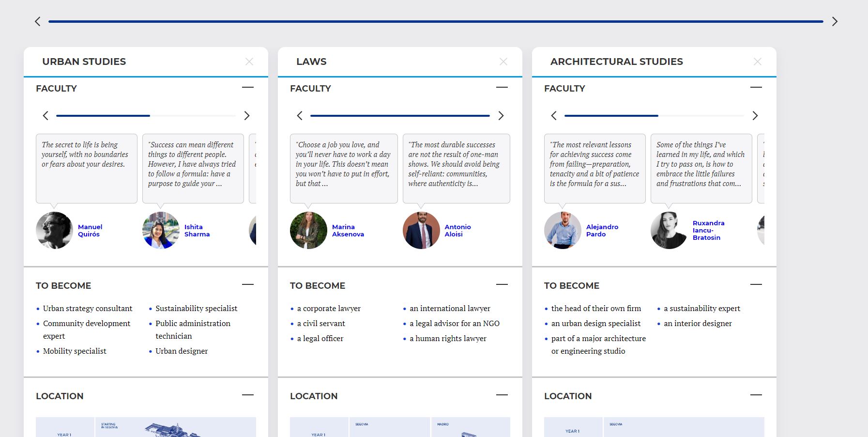Go to previous Laws faculty member
The height and width of the screenshot is (437, 868).
coord(300,116)
